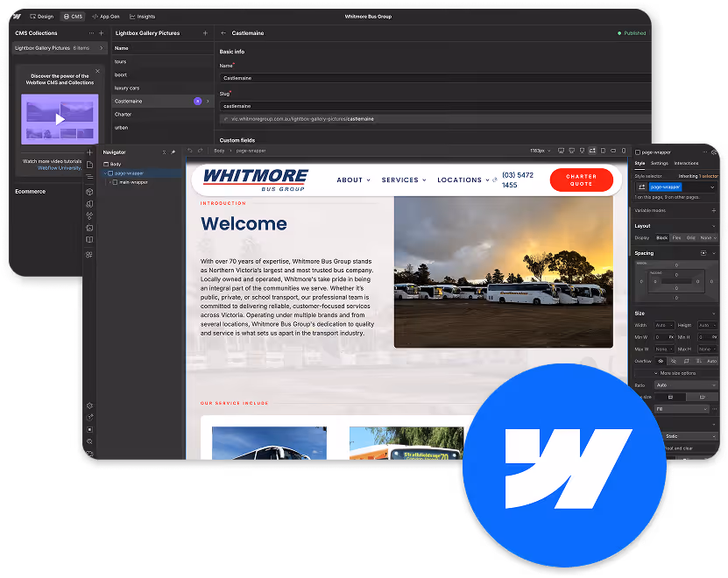Collapse the page-wrapper tree node arrow
The height and width of the screenshot is (578, 728).
click(105, 173)
